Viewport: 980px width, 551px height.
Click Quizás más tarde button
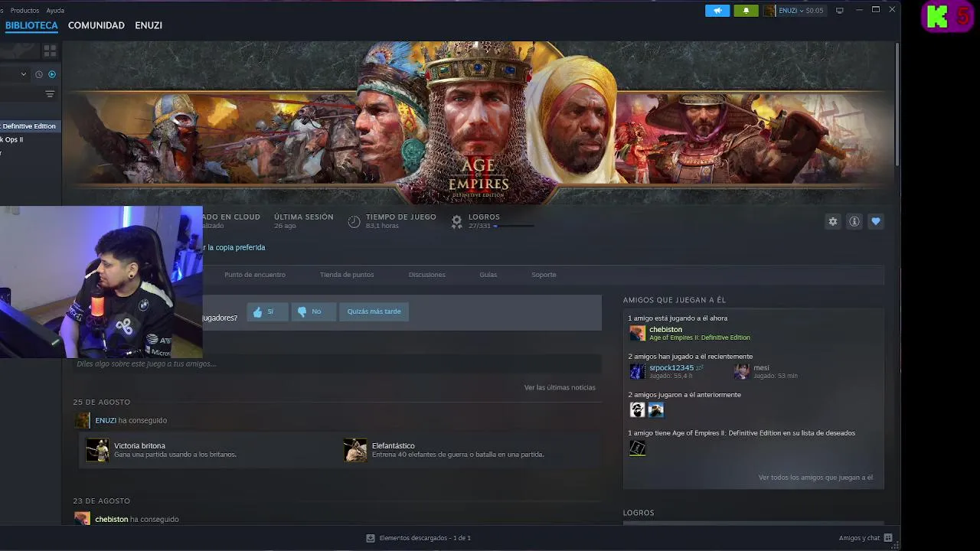[x=374, y=311]
